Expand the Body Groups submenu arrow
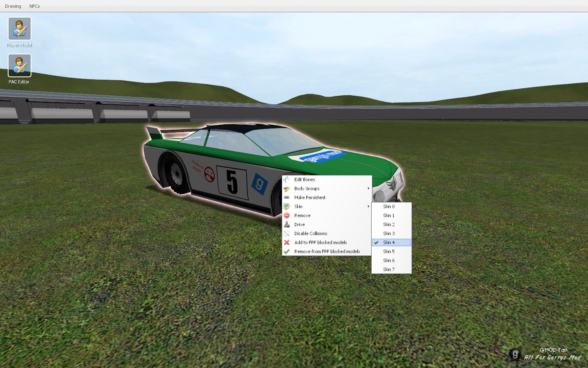The width and height of the screenshot is (588, 368). coord(368,188)
